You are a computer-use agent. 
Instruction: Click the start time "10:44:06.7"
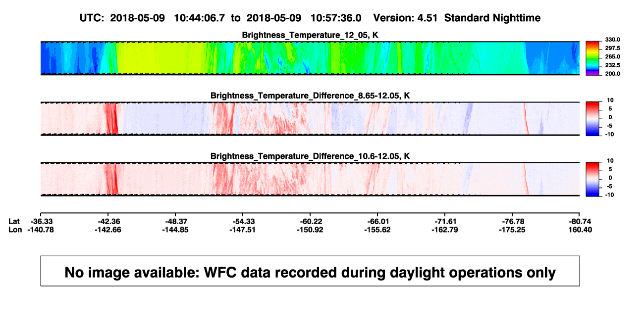coord(199,18)
